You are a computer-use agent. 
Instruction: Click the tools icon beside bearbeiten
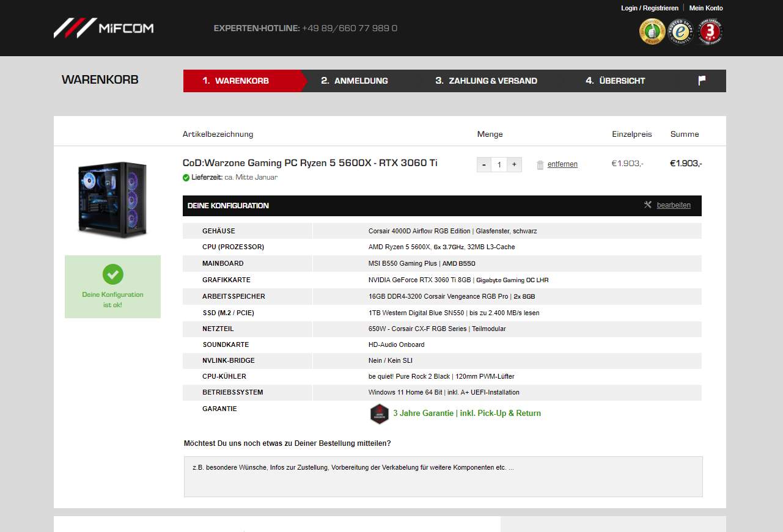coord(648,205)
